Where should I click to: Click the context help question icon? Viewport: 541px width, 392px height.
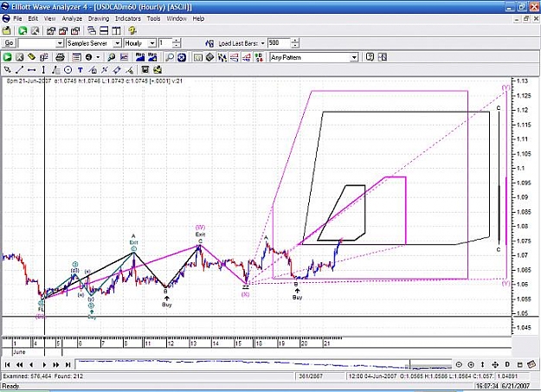point(370,57)
